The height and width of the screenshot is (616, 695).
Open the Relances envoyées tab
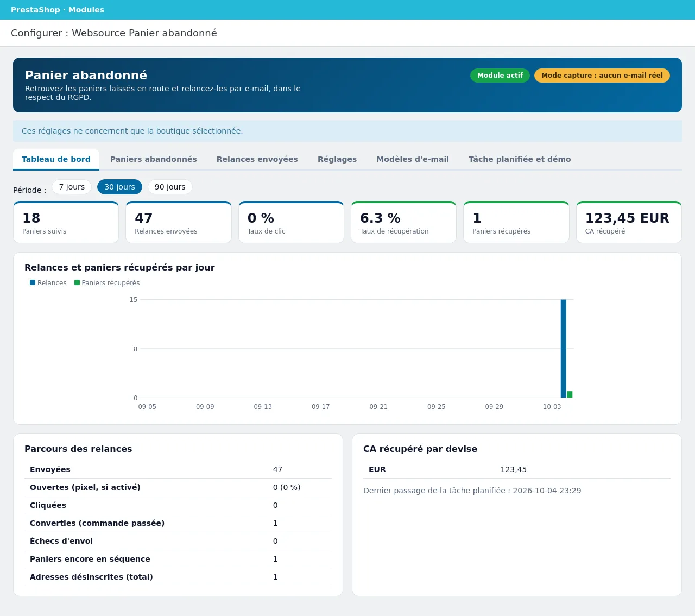pyautogui.click(x=257, y=159)
